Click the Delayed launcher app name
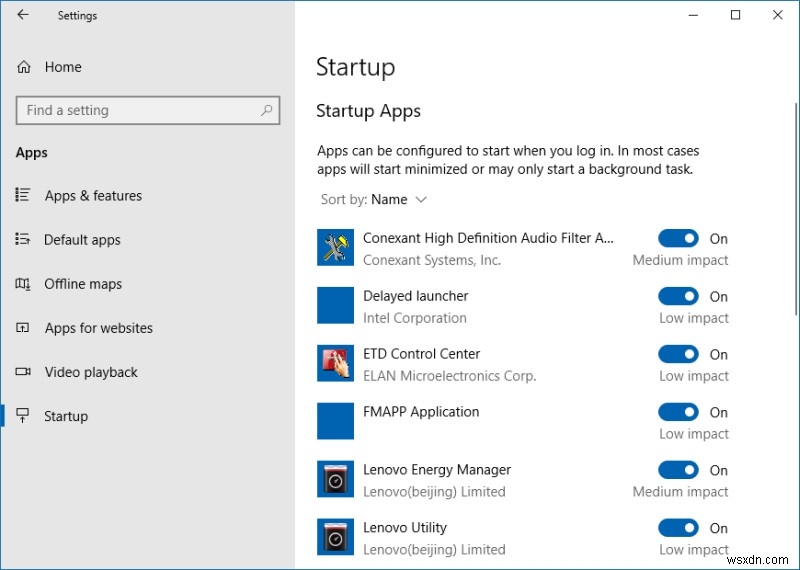The height and width of the screenshot is (570, 800). [x=415, y=296]
